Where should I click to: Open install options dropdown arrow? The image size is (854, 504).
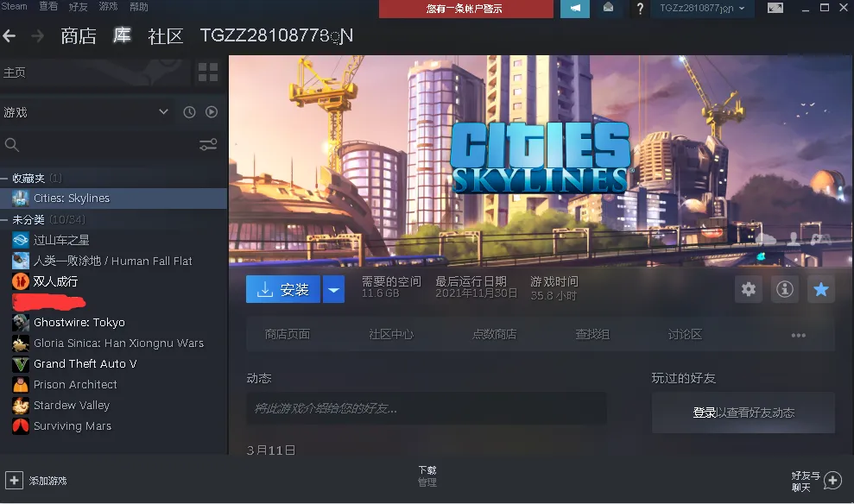tap(333, 290)
